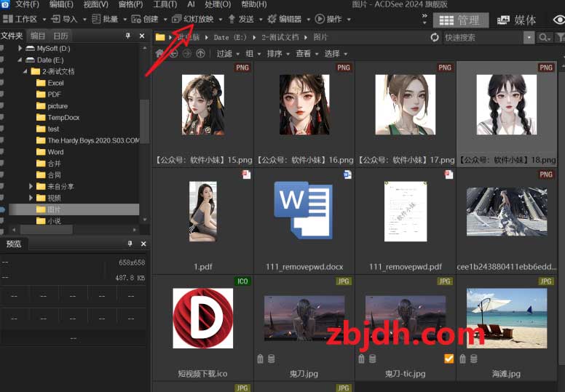Switch to the 日历 calendar tab
565x392 pixels.
point(60,36)
